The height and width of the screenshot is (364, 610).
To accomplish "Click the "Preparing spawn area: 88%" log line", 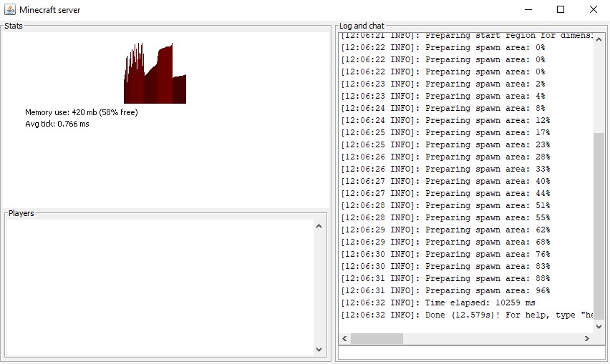I will (x=445, y=278).
